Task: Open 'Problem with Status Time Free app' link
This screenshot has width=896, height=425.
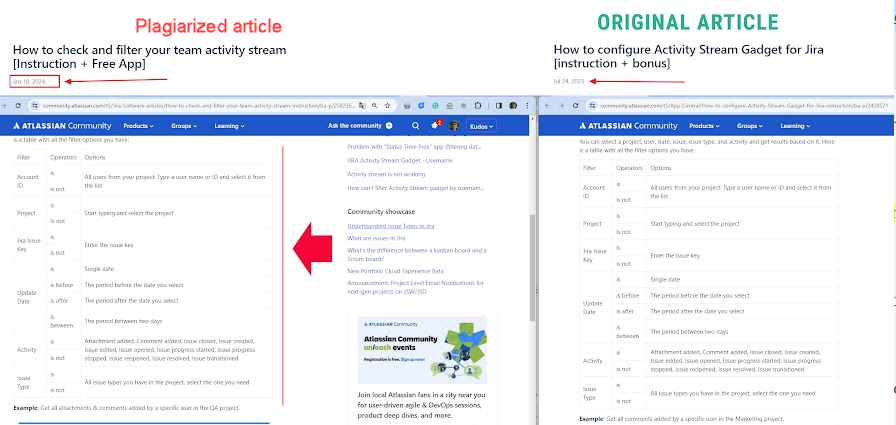Action: point(414,147)
